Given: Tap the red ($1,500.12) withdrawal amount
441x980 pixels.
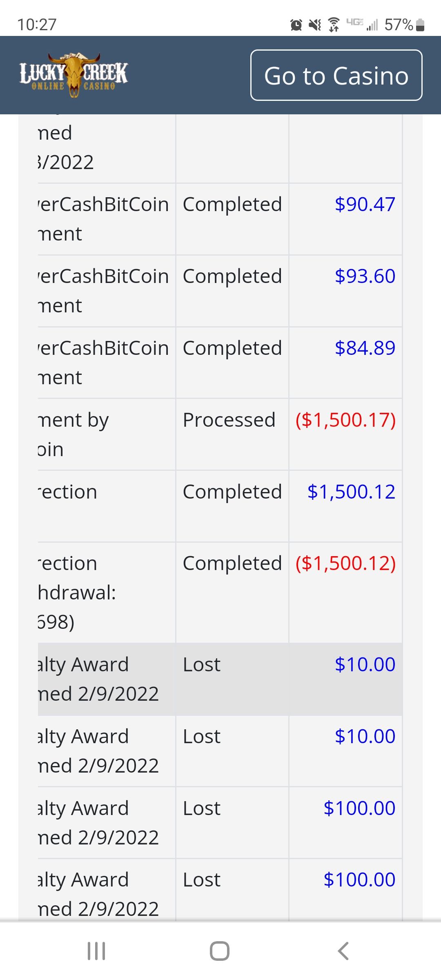Looking at the screenshot, I should point(345,563).
